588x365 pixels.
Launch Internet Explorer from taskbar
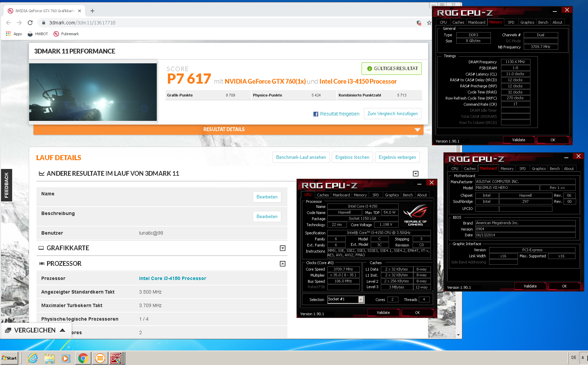coord(32,358)
